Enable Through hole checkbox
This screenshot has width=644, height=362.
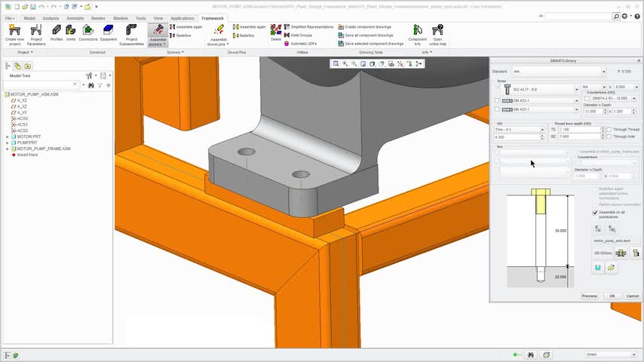tap(609, 137)
